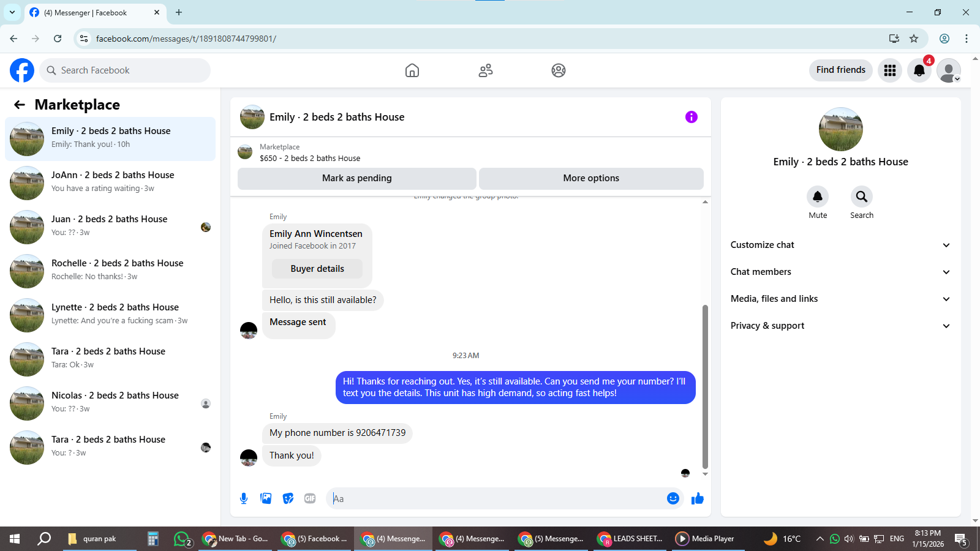Click message 'My phone number is 9206471739'

pos(337,433)
